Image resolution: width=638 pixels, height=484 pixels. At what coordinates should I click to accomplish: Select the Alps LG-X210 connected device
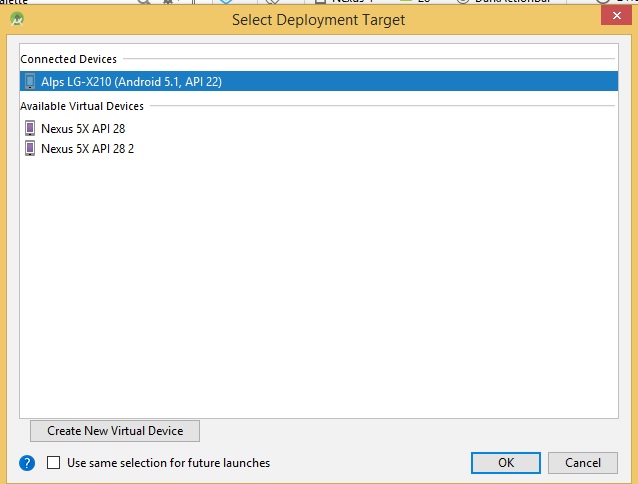130,82
